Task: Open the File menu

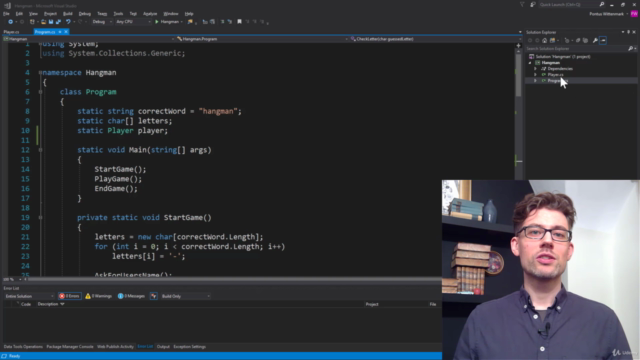Action: pos(6,14)
